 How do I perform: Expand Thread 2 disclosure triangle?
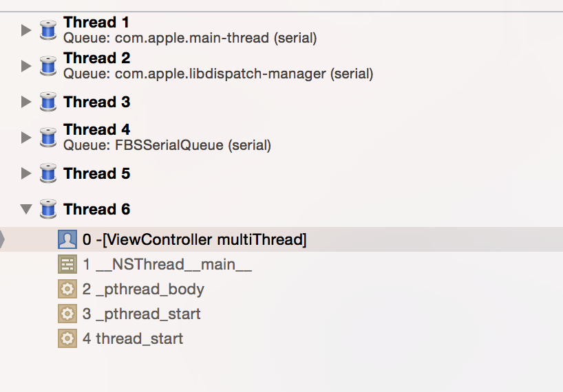click(26, 66)
